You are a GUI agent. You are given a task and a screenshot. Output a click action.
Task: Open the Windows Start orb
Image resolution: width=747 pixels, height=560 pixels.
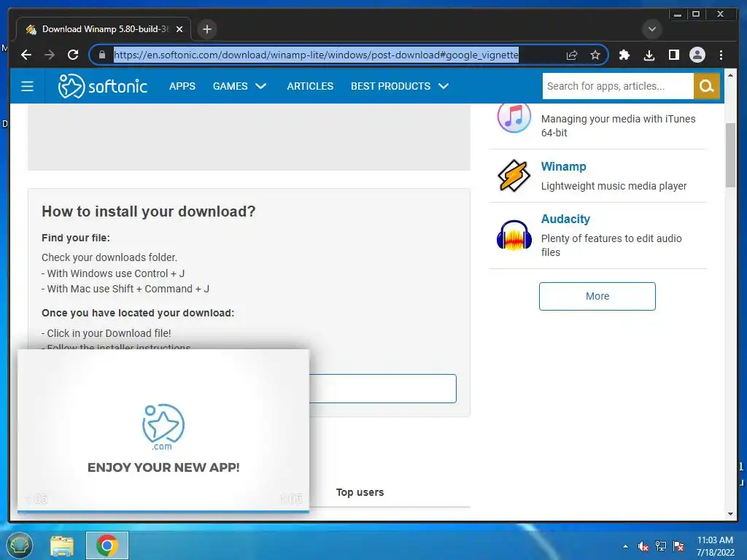pyautogui.click(x=19, y=545)
